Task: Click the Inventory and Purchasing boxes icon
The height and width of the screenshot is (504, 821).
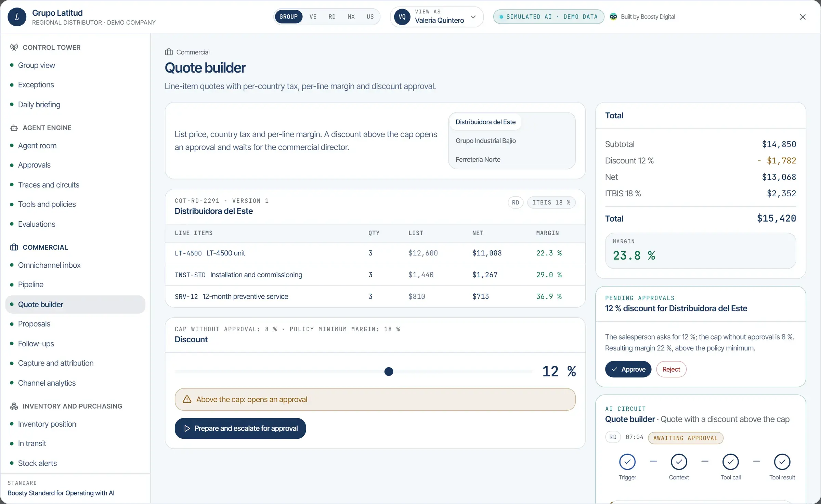Action: pyautogui.click(x=14, y=406)
